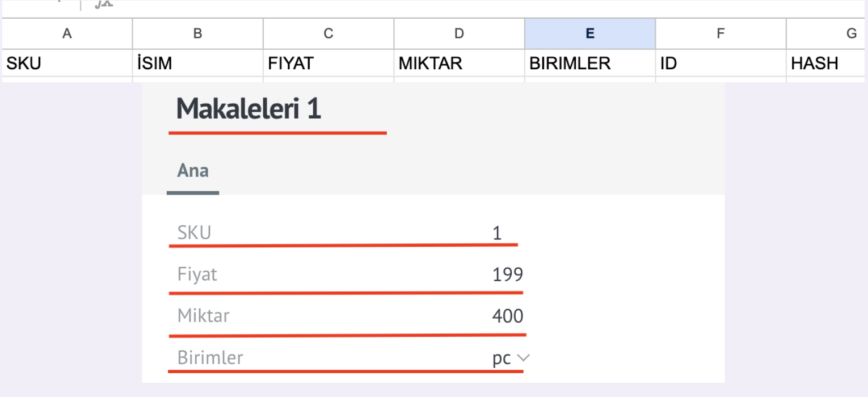Click the SKU value field
This screenshot has width=868, height=397.
[x=343, y=233]
